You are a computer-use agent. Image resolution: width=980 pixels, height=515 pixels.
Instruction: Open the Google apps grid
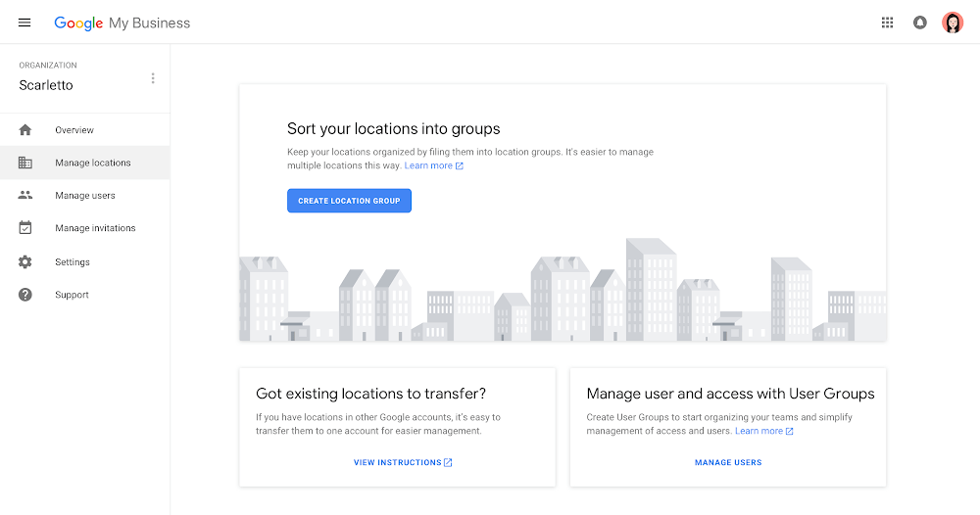point(887,23)
